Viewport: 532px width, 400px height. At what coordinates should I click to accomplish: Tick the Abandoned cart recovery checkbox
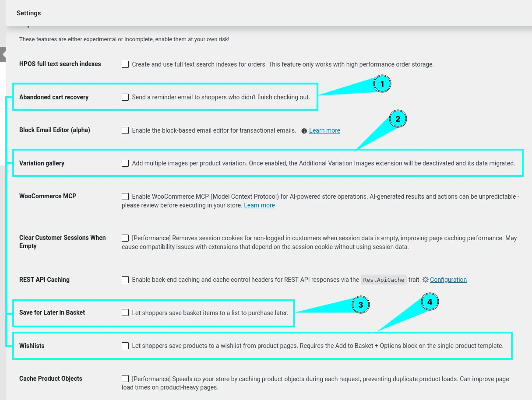pyautogui.click(x=125, y=97)
